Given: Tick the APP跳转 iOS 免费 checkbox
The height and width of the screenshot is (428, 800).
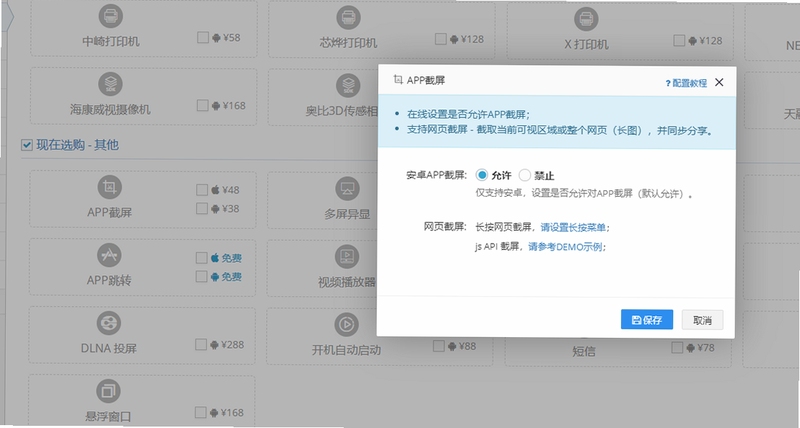Looking at the screenshot, I should click(x=202, y=258).
